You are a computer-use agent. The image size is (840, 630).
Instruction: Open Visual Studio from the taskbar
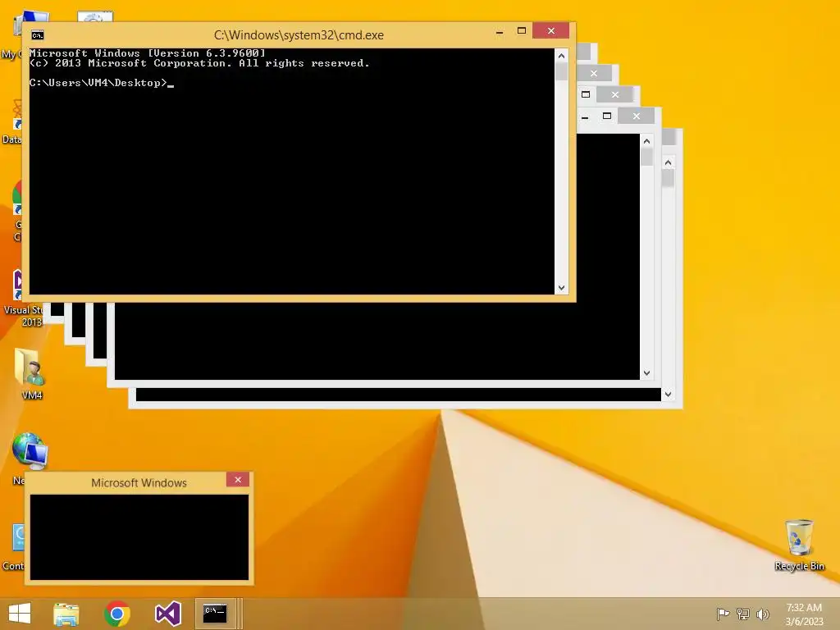coord(167,614)
